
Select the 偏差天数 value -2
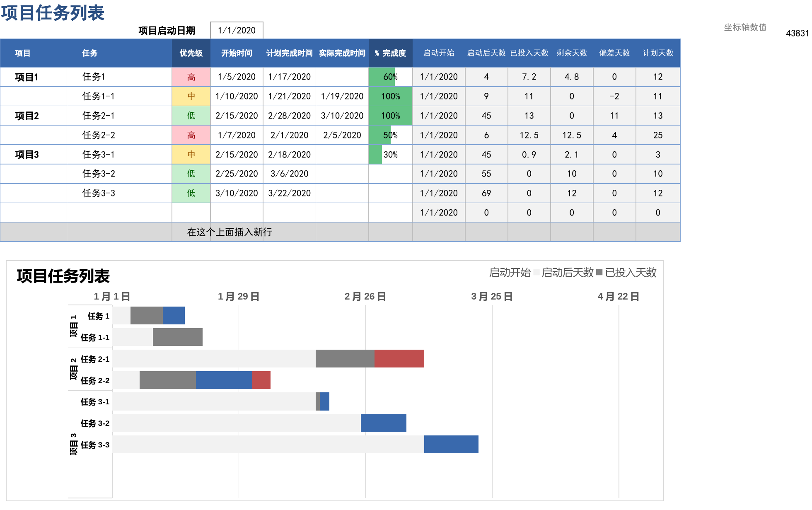[614, 96]
